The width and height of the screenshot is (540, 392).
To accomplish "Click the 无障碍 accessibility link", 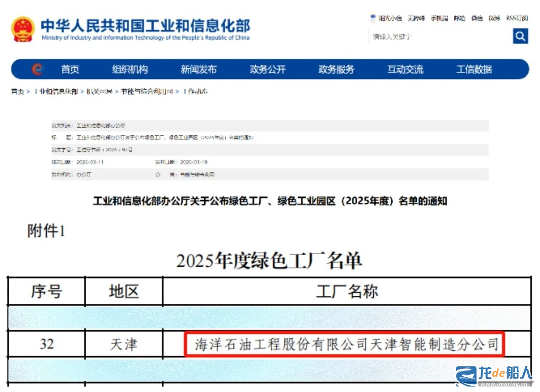I will click(x=416, y=19).
